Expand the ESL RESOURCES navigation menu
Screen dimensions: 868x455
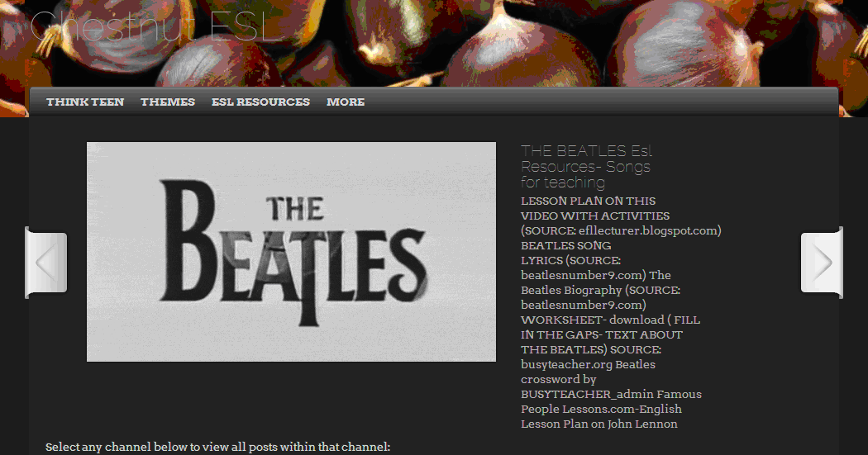[x=260, y=102]
